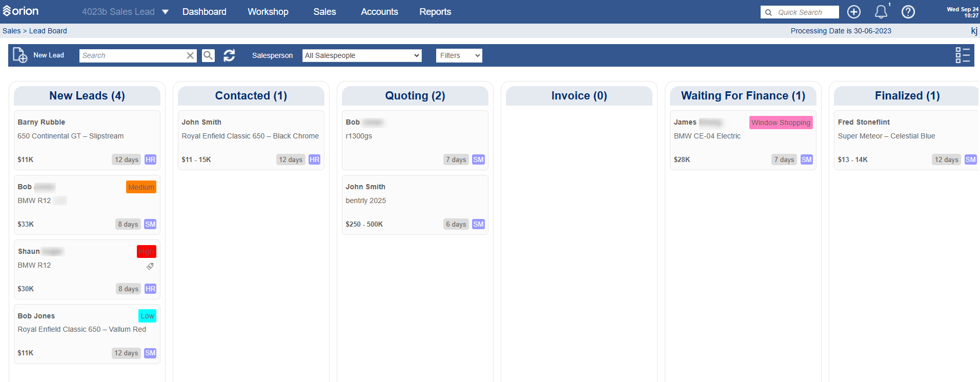Open the Reports menu
Viewport: 980px width, 382px height.
click(435, 12)
